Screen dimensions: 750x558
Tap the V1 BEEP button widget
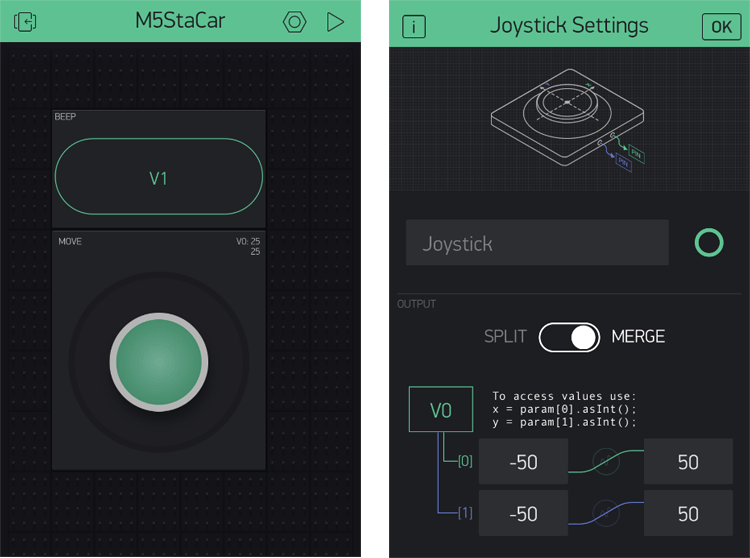(x=159, y=176)
